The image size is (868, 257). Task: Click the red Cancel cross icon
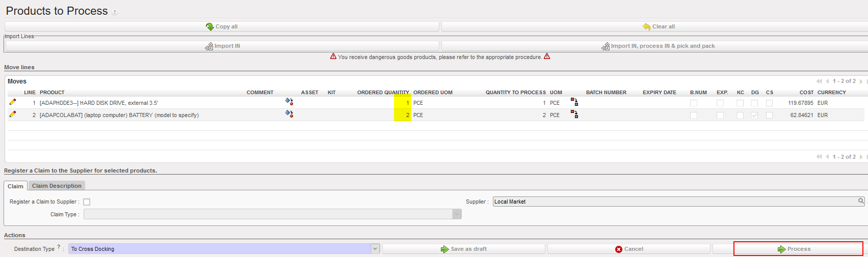619,249
